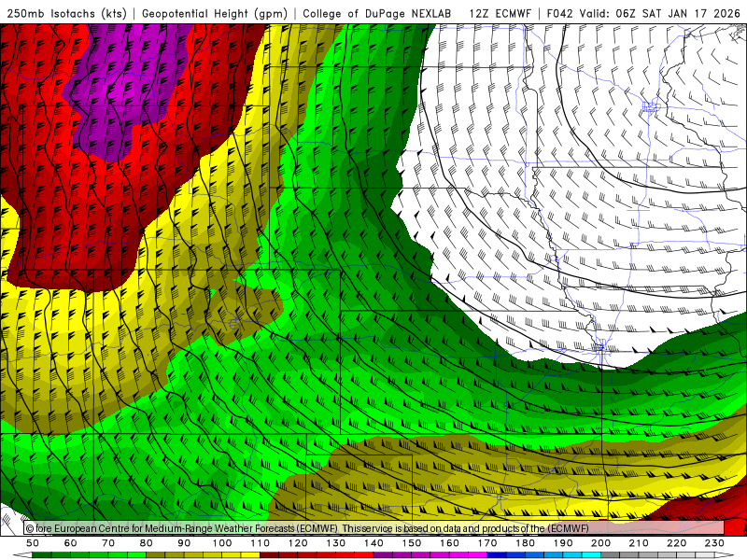747x560 pixels.
Task: Click the "210" color bar label
Action: click(x=639, y=543)
